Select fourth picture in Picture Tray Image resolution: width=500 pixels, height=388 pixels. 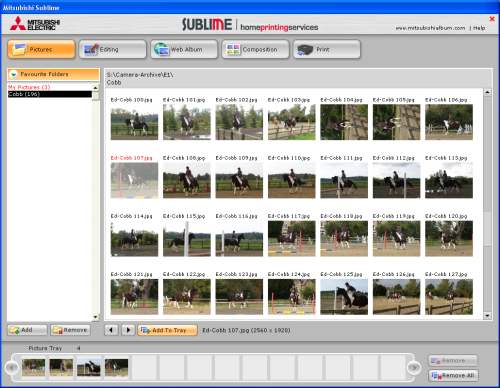pos(116,367)
